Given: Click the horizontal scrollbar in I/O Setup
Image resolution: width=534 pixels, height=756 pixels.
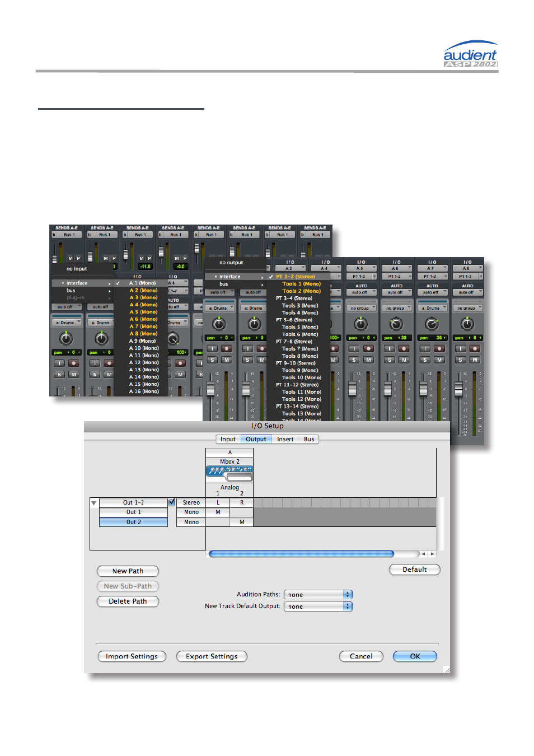Looking at the screenshot, I should [x=301, y=554].
